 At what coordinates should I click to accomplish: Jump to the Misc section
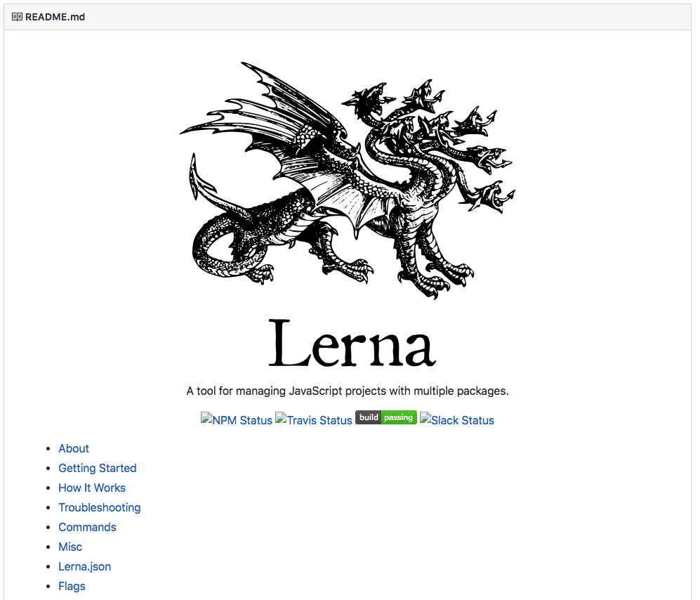click(x=70, y=547)
